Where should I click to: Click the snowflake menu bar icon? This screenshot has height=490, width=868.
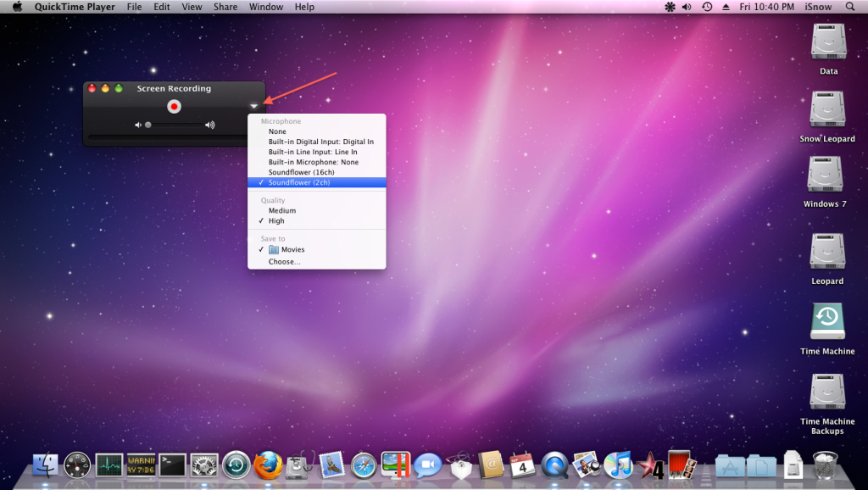point(670,7)
